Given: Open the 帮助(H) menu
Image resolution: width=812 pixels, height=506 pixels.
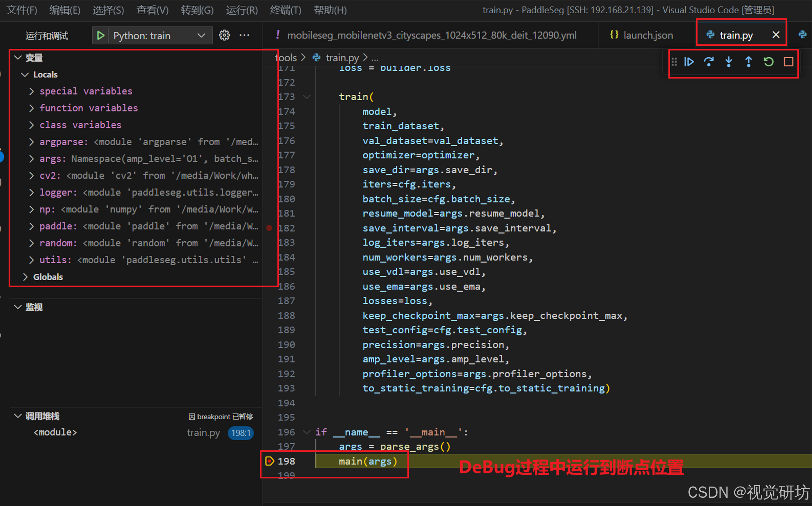Looking at the screenshot, I should tap(330, 10).
